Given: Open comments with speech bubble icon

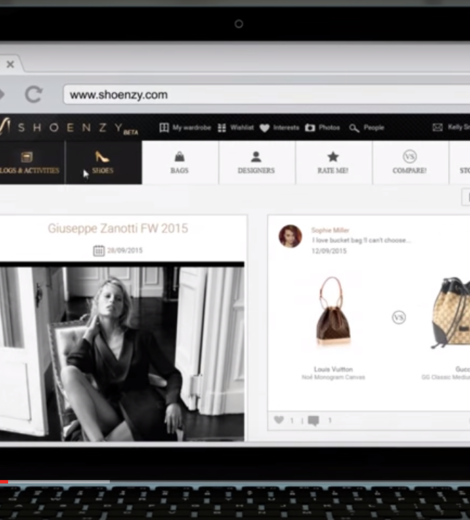Looking at the screenshot, I should pyautogui.click(x=313, y=421).
